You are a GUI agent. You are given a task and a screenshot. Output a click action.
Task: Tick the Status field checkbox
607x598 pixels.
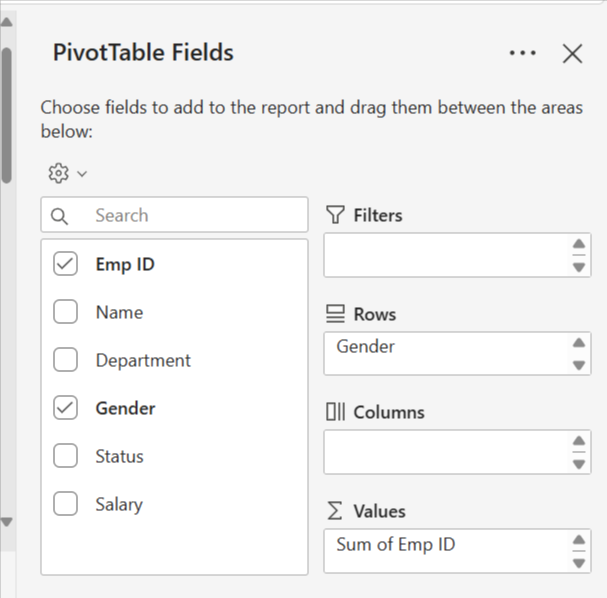coord(65,456)
